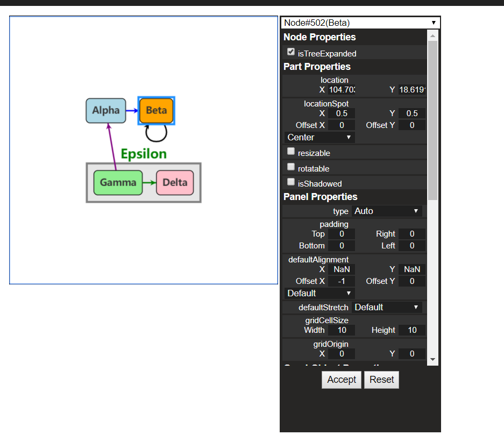Click the scrollbar up arrow in properties panel
Screen dimensions: 504x435
432,35
